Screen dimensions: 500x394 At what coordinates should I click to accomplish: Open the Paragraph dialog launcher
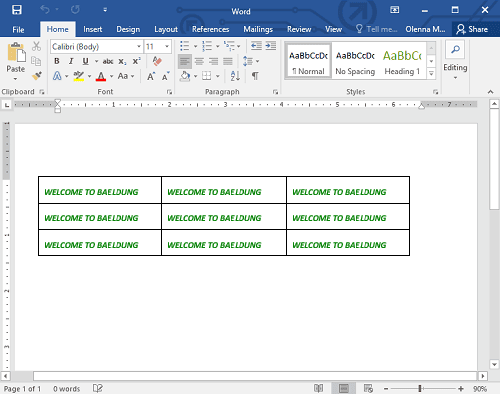pos(275,92)
